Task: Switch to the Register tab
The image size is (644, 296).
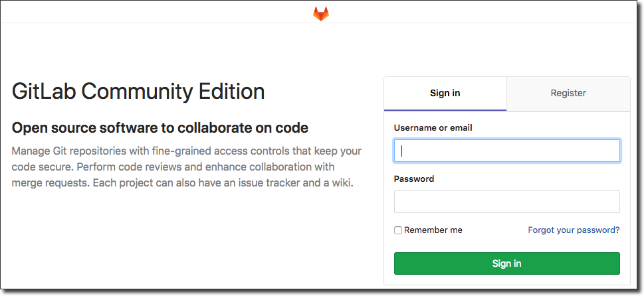Action: 568,94
